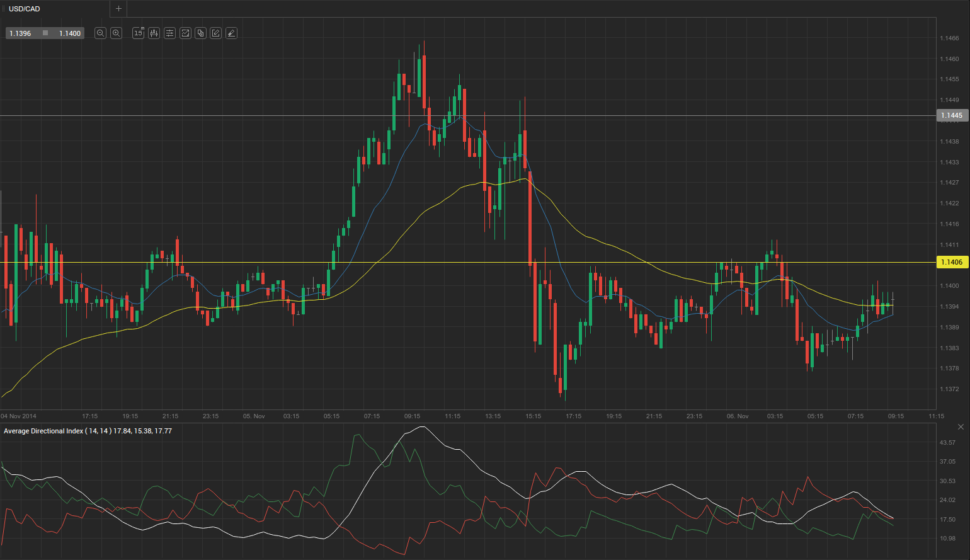Click the 1.1396 sell price
The image size is (970, 560).
tap(21, 33)
